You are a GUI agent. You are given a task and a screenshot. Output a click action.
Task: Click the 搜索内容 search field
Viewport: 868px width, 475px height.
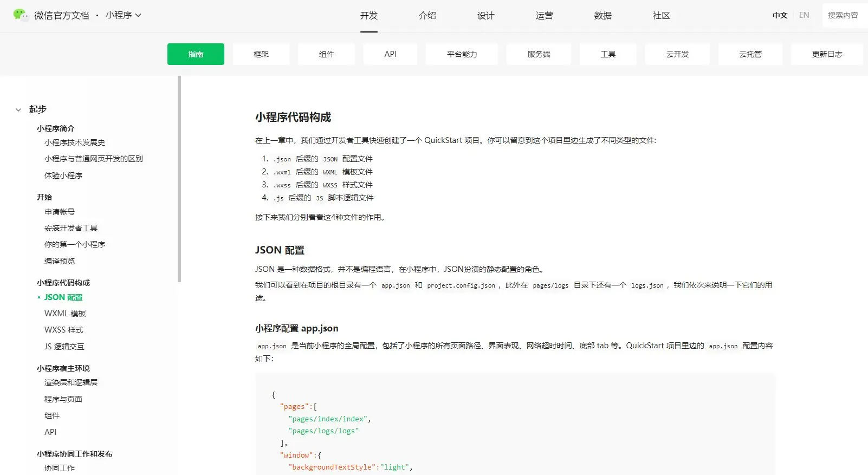843,15
